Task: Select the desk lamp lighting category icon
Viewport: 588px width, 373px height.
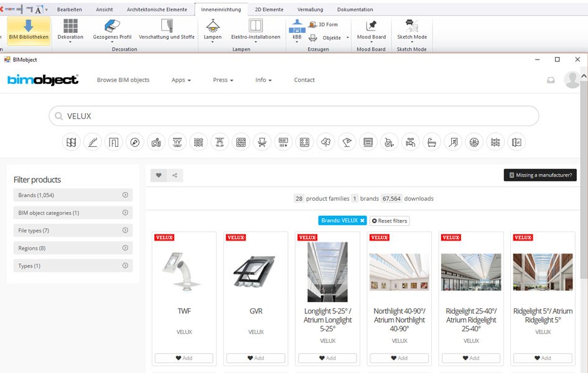Action: click(x=347, y=142)
